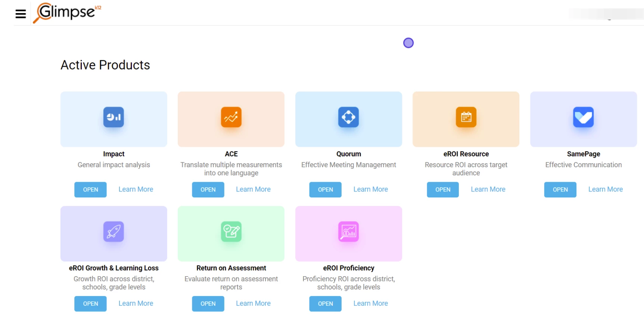The width and height of the screenshot is (644, 320).
Task: Click 'eROI Growth & Learning Loss' title
Action: 113,268
